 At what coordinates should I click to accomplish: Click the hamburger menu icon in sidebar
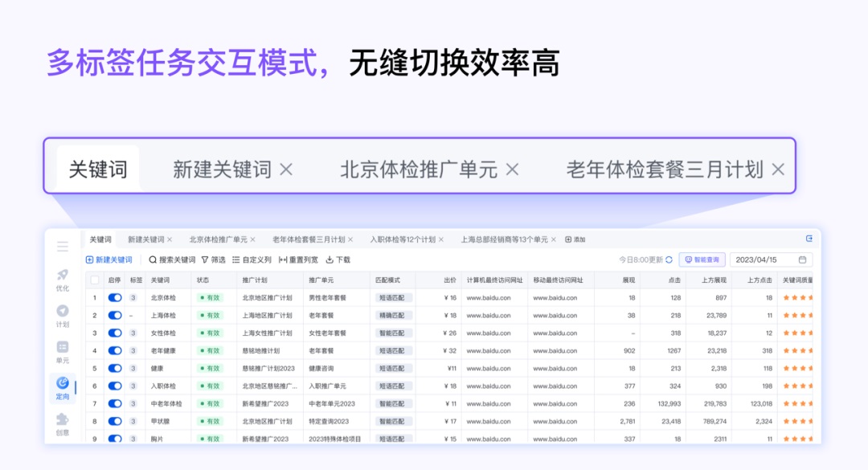[63, 247]
